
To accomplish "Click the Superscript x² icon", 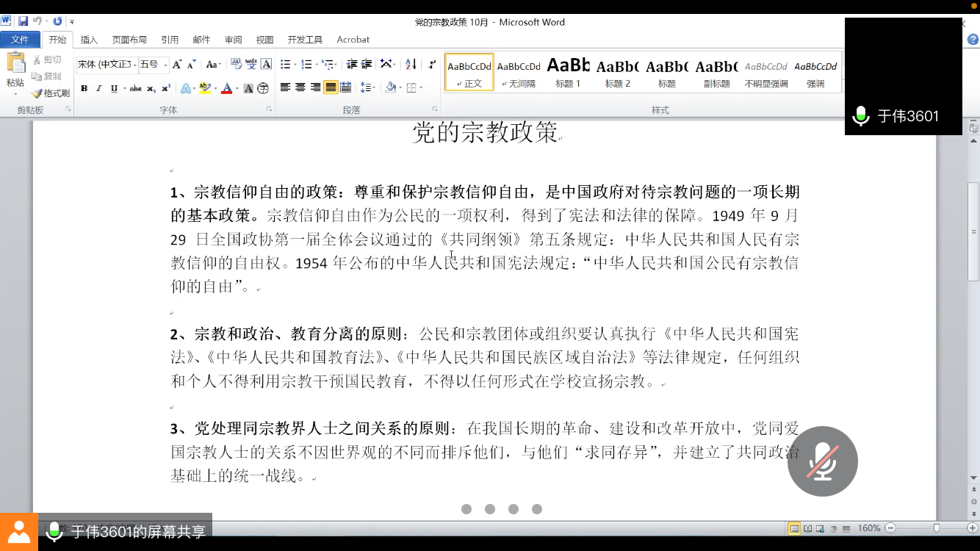I will point(166,88).
